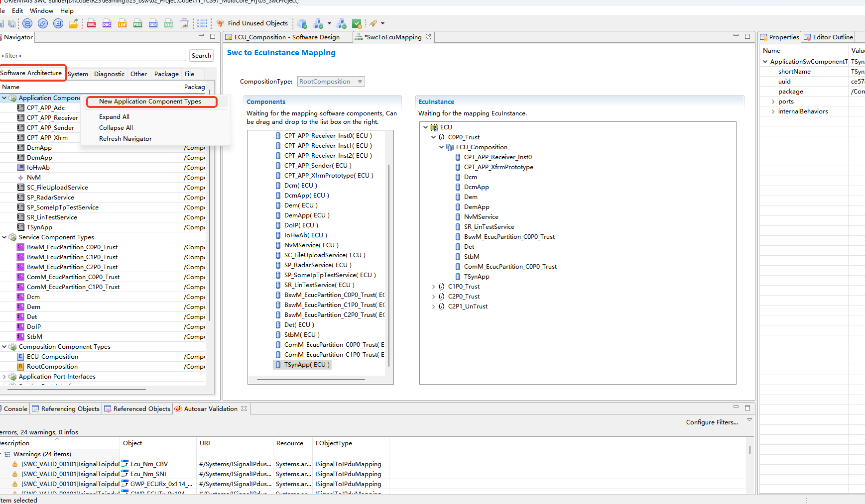Click the XML import toolbar icon
865x504 pixels.
click(92, 23)
